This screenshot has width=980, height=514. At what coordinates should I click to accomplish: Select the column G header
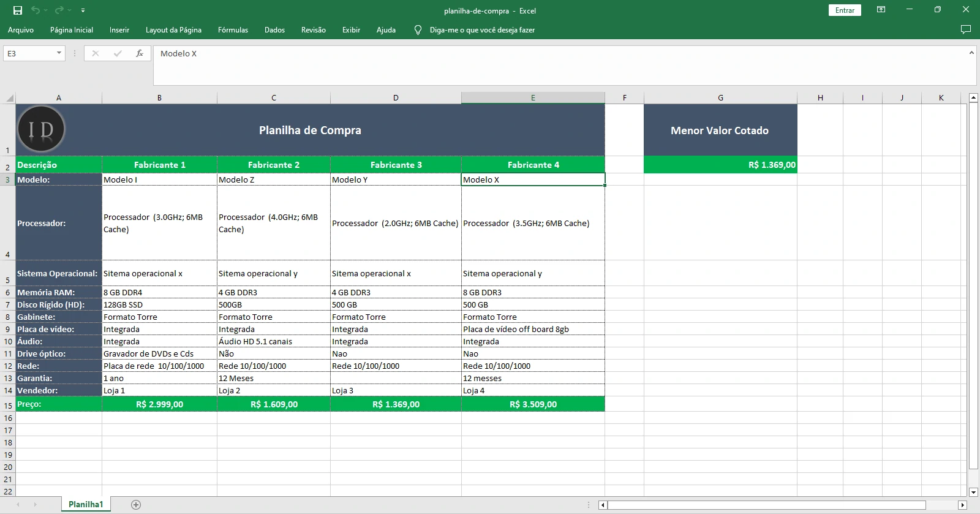(720, 98)
